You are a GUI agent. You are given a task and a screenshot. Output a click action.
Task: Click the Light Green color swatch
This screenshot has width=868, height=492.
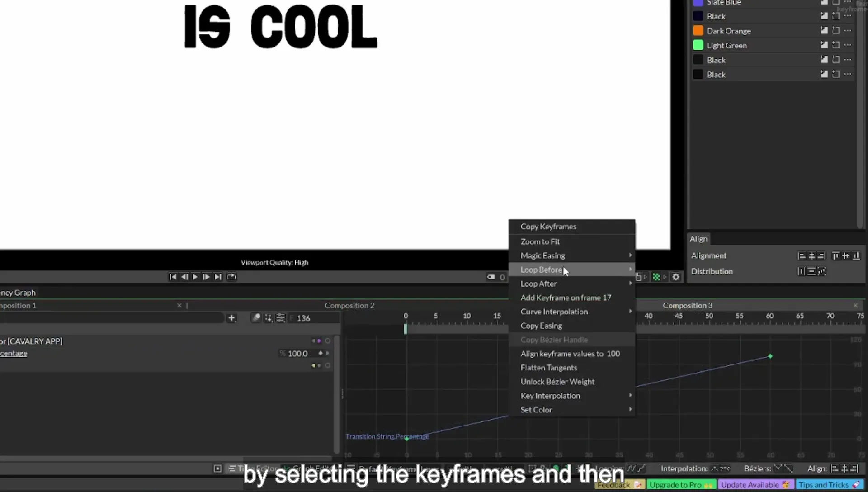(698, 45)
